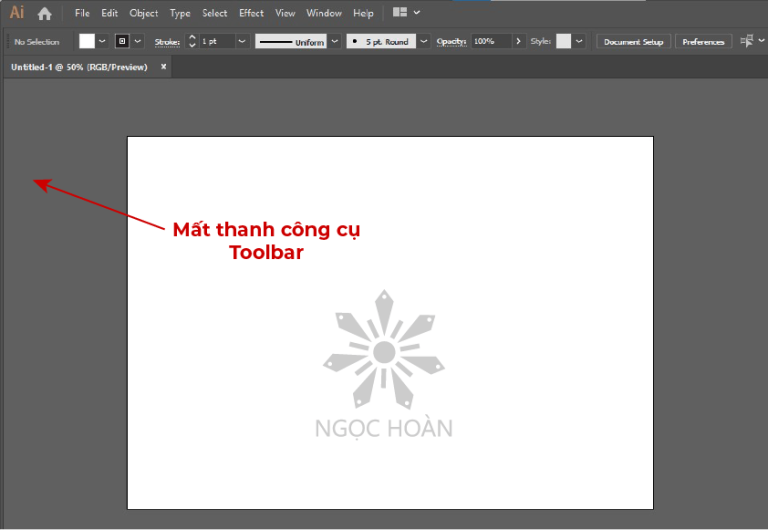Screen dimensions: 768x530
Task: Expand the Uniform stroke profile dropdown
Action: tap(334, 41)
